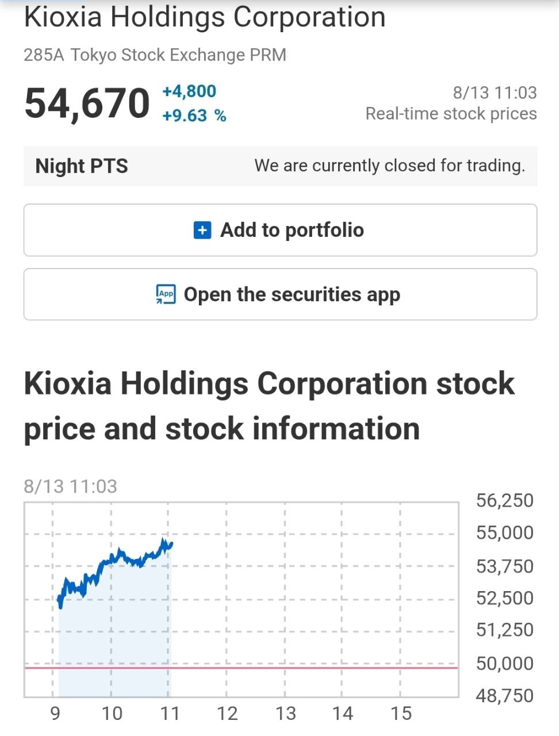Click the closed for trading message
Image resolution: width=560 pixels, height=736 pixels.
[x=390, y=166]
